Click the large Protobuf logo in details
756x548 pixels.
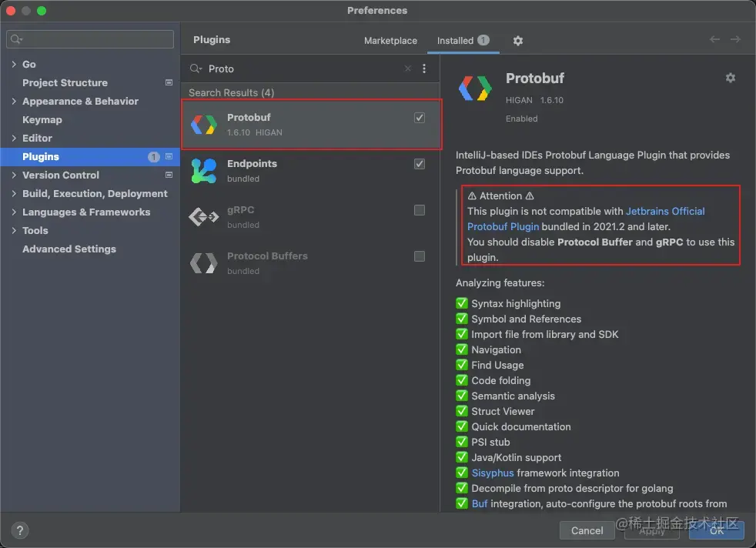[x=475, y=89]
